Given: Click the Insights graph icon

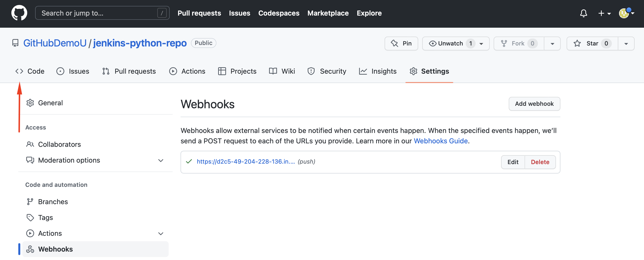Looking at the screenshot, I should [x=363, y=71].
